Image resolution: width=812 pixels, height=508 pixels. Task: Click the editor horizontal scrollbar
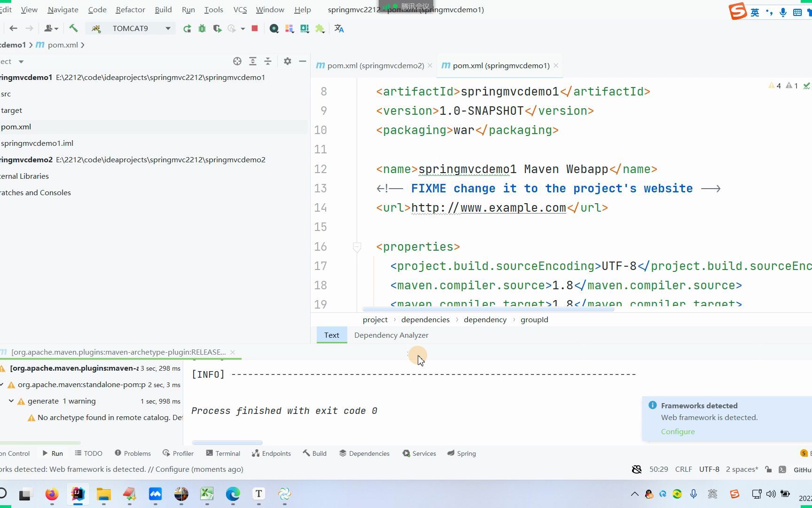point(488,309)
